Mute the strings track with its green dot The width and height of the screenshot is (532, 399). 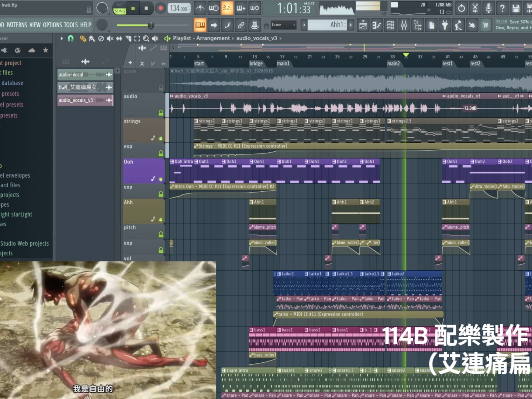161,139
